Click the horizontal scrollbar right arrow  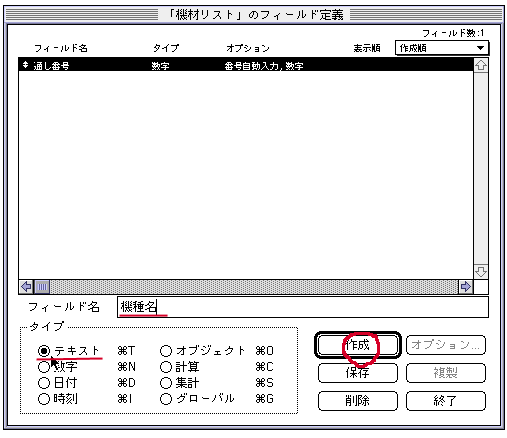click(x=465, y=286)
